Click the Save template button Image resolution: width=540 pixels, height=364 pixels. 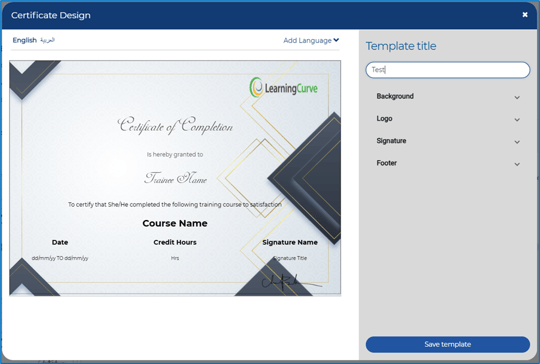click(x=447, y=344)
